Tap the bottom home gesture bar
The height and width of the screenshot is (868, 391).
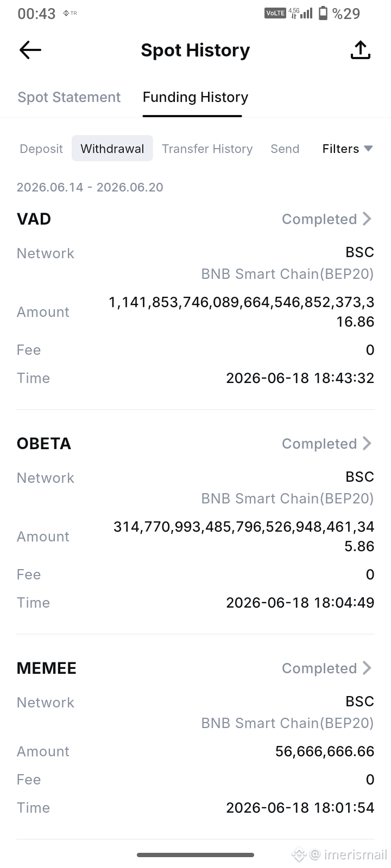[195, 855]
